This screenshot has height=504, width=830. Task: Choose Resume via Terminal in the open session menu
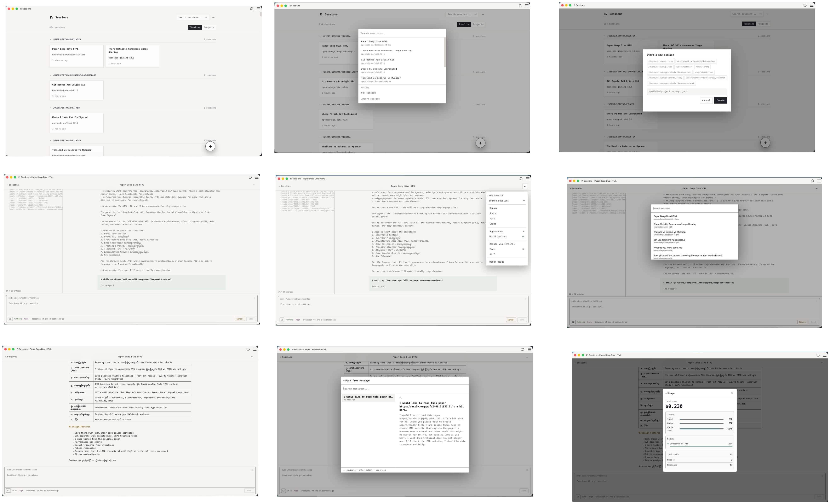507,244
